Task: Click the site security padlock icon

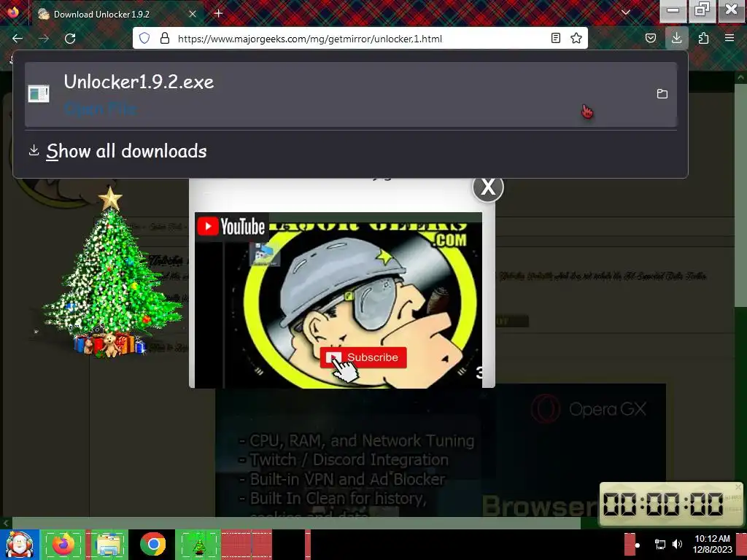Action: point(165,39)
